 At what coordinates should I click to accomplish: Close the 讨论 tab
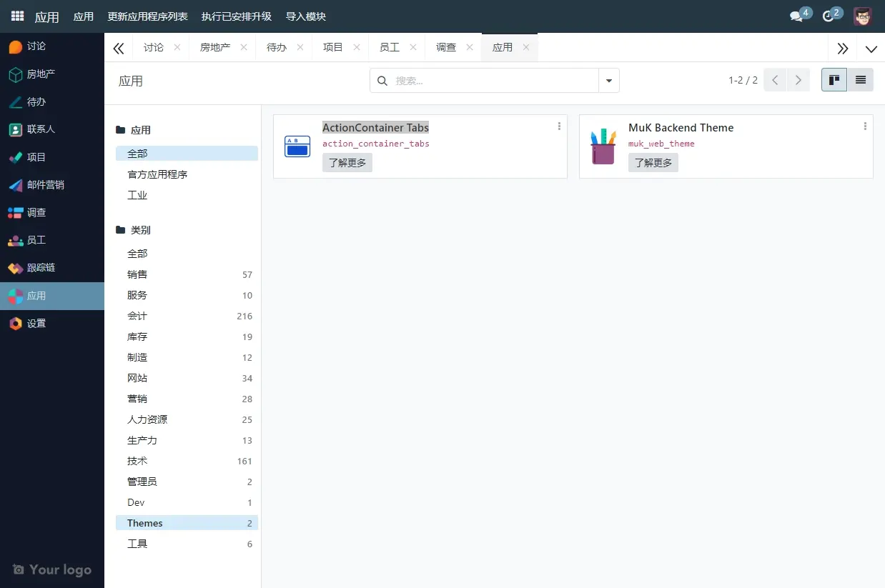tap(177, 47)
